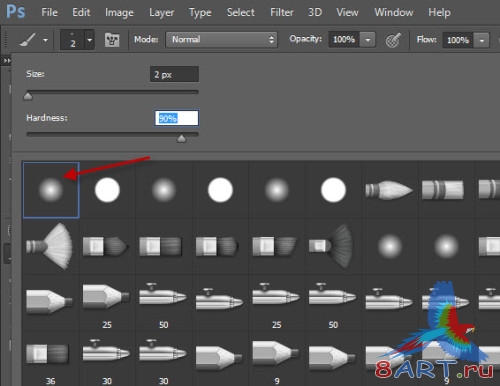Click the Hardness slider track
This screenshot has height=386, width=500.
113,134
